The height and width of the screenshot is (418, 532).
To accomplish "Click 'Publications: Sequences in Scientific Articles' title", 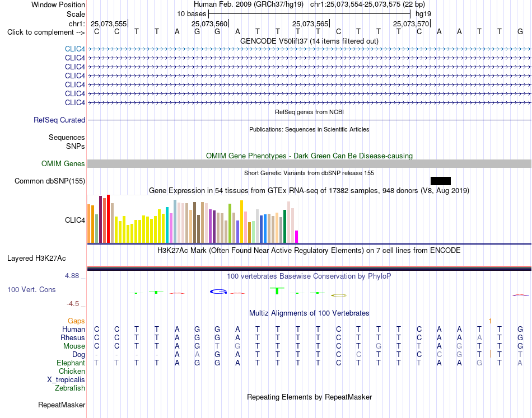I will [309, 129].
